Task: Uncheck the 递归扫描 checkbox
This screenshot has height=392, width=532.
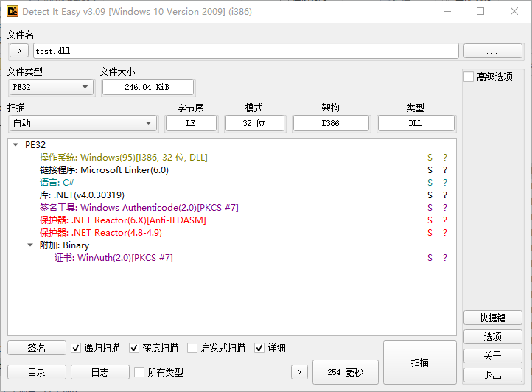Action: tap(76, 348)
